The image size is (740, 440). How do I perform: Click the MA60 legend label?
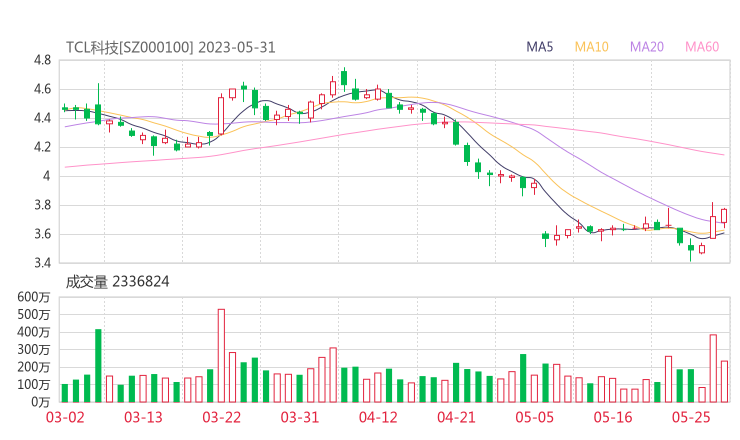pos(702,47)
